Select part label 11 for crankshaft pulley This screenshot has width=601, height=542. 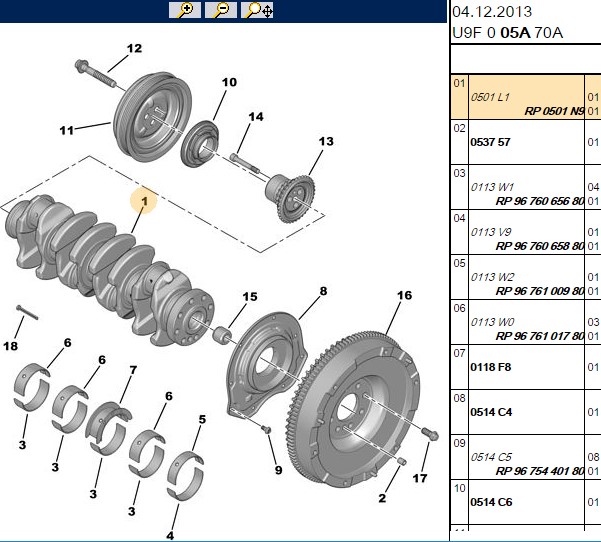click(66, 130)
